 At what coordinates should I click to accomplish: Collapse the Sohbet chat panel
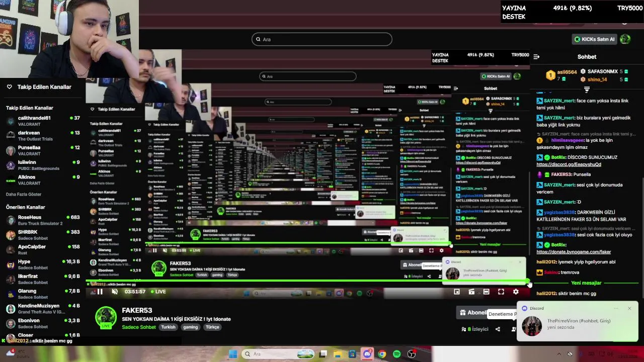tap(536, 57)
